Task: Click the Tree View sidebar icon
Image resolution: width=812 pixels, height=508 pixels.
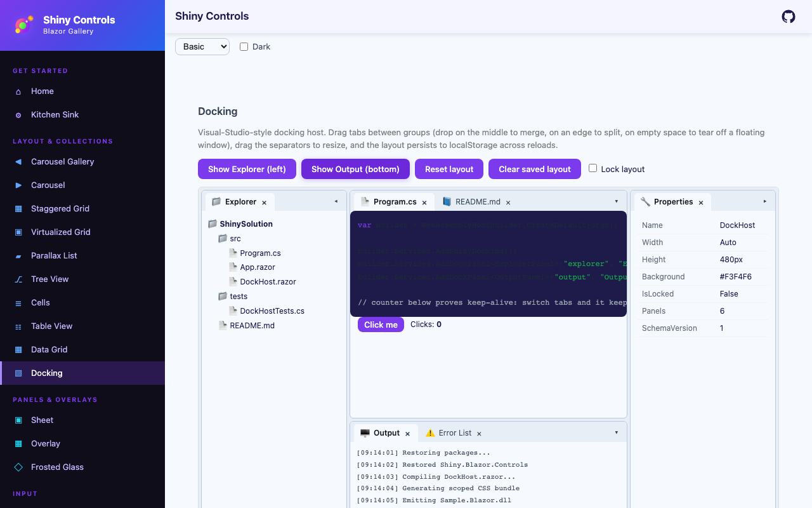Action: tap(18, 279)
